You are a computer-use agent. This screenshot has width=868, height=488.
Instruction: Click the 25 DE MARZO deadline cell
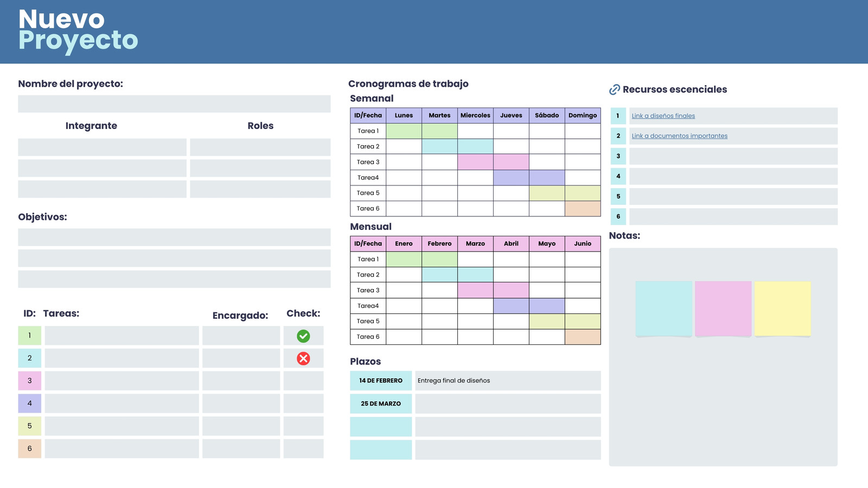coord(381,404)
